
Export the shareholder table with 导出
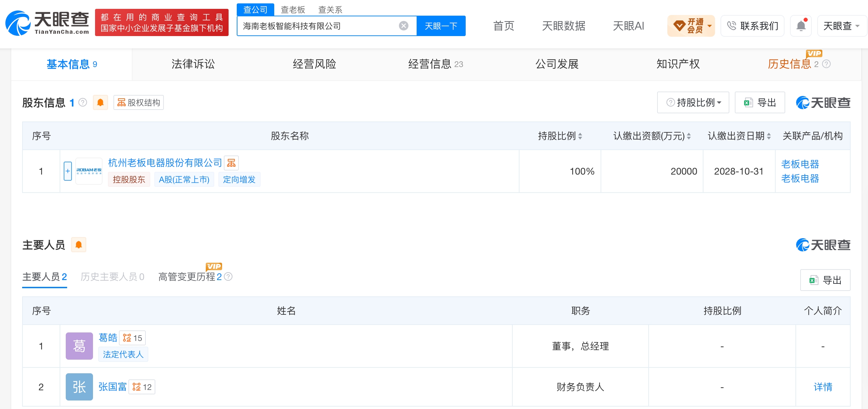pyautogui.click(x=760, y=102)
